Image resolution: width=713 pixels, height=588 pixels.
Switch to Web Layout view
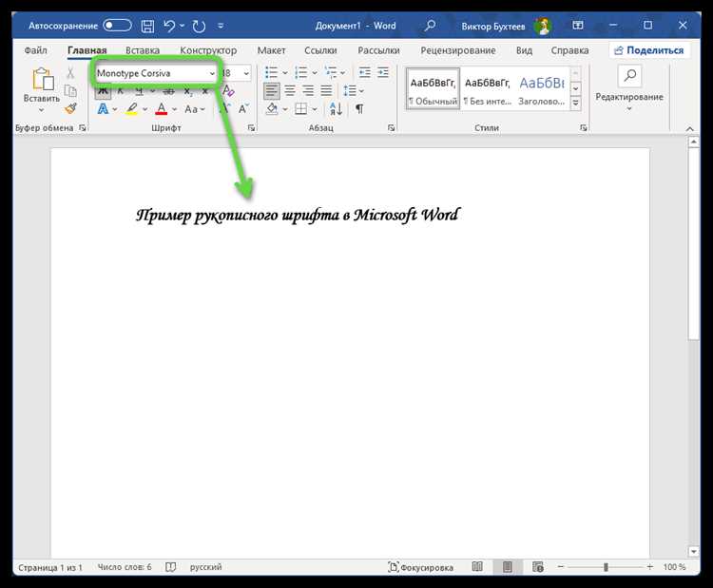537,567
